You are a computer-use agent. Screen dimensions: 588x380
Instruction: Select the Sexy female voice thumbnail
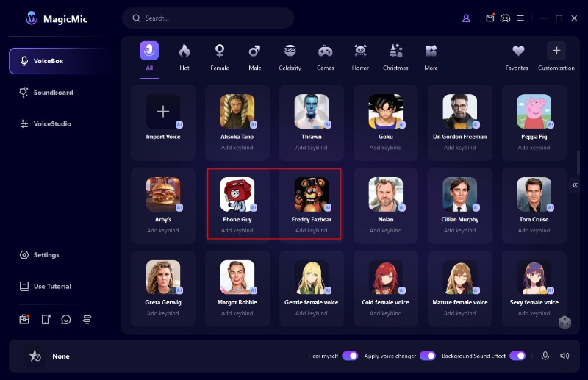coord(534,277)
